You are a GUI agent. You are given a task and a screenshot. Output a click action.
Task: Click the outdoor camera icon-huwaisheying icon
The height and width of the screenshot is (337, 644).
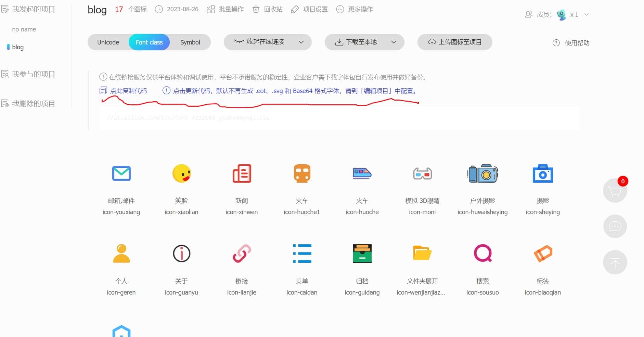coord(482,174)
